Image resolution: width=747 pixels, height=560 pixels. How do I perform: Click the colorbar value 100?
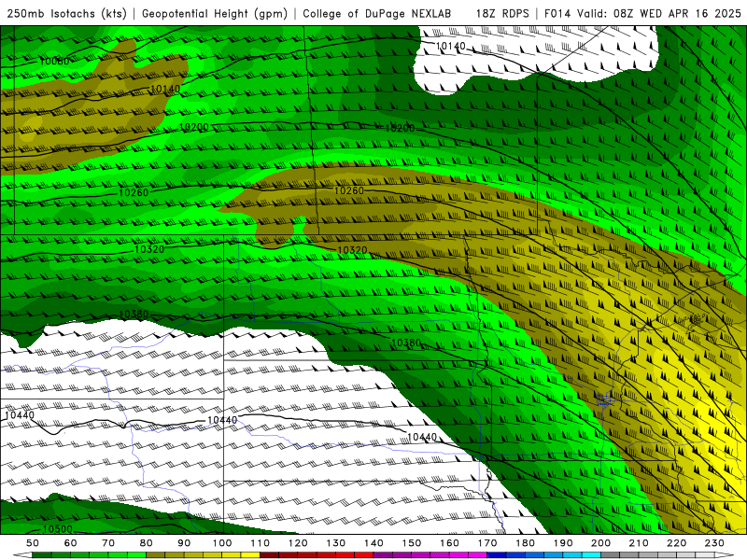click(222, 543)
